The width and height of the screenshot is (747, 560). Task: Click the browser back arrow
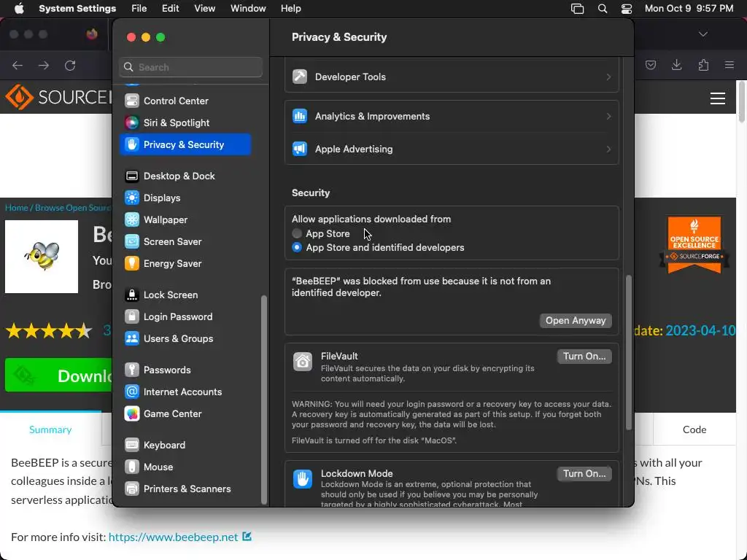pos(18,65)
